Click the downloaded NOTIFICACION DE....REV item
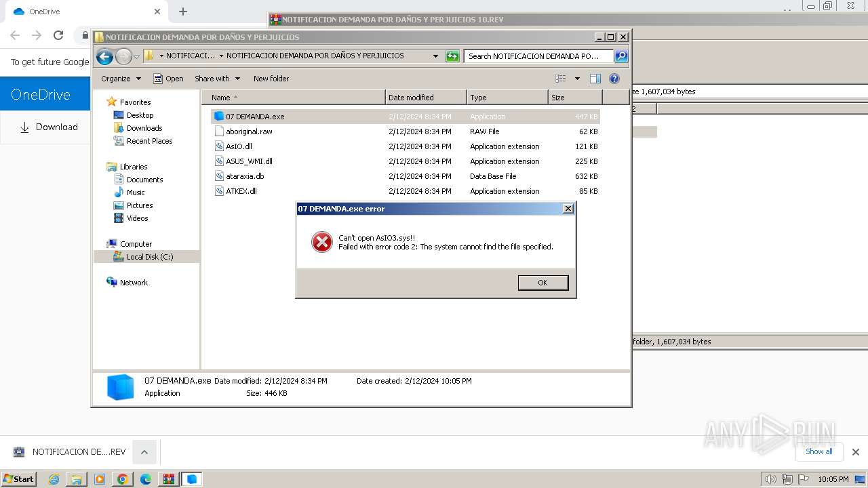 (x=70, y=452)
